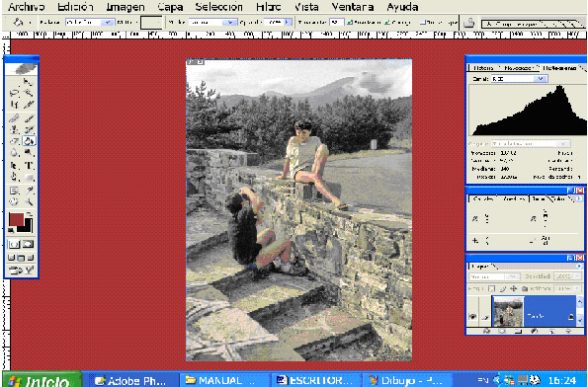The image size is (588, 387).
Task: Open the tool preset picker arrow
Action: click(30, 23)
